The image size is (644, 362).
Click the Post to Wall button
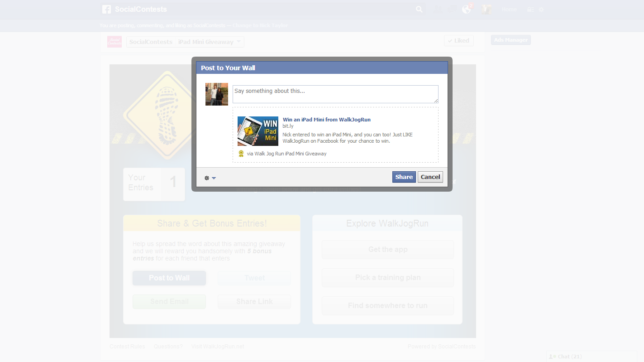pyautogui.click(x=169, y=278)
